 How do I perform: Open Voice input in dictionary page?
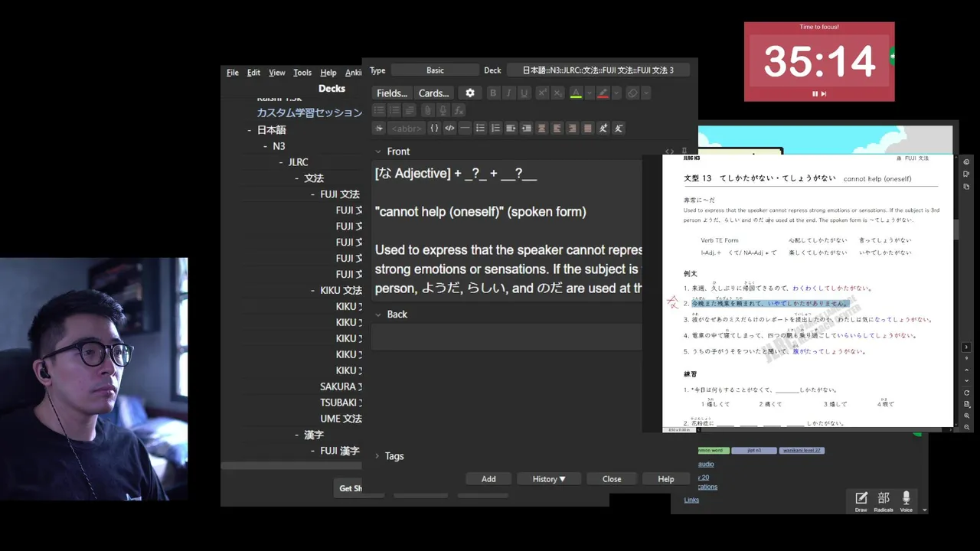[x=906, y=501]
